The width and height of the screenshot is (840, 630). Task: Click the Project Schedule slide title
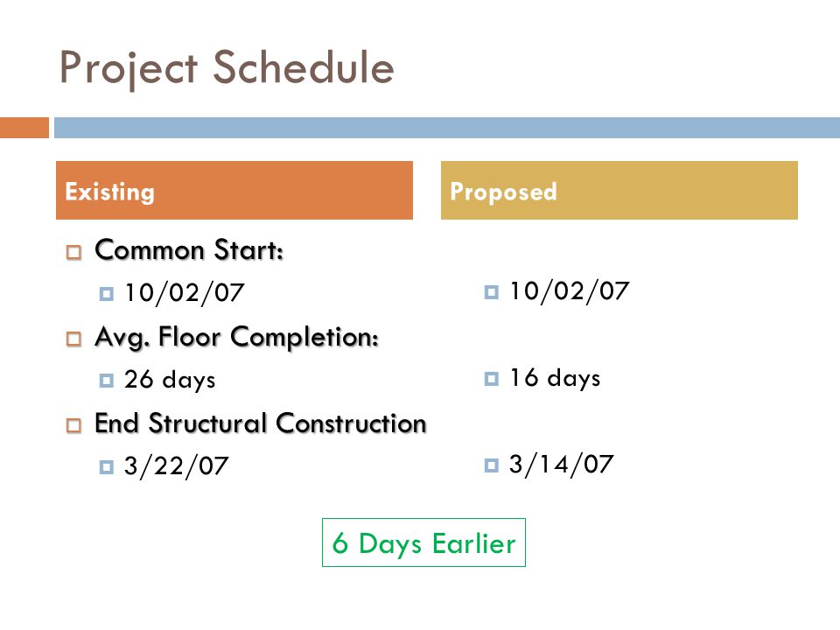coord(227,68)
